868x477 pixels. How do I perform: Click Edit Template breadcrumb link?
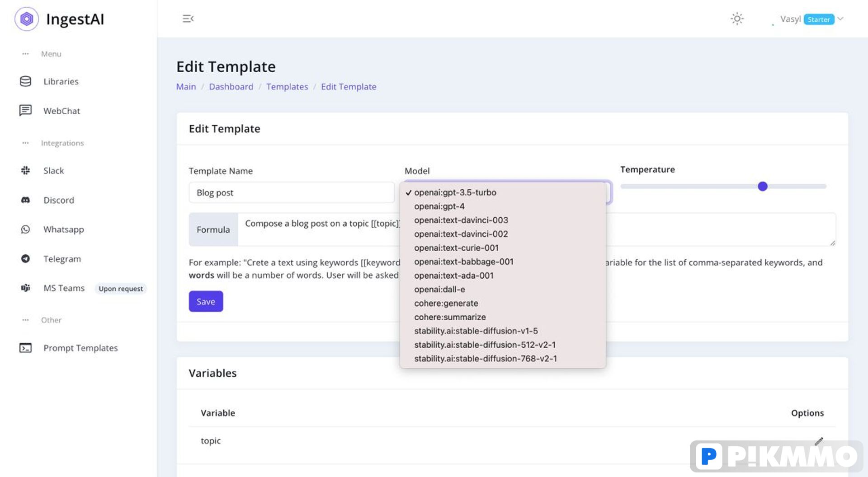tap(349, 87)
